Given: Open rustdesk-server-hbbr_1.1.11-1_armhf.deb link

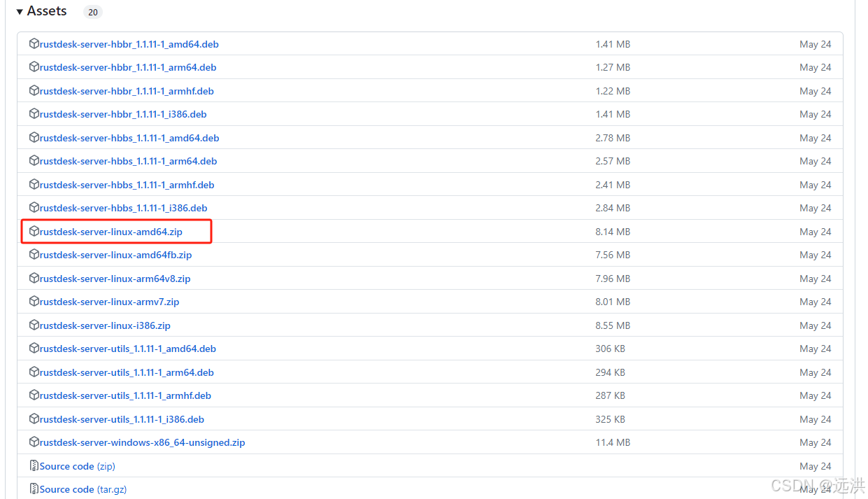Looking at the screenshot, I should (127, 91).
